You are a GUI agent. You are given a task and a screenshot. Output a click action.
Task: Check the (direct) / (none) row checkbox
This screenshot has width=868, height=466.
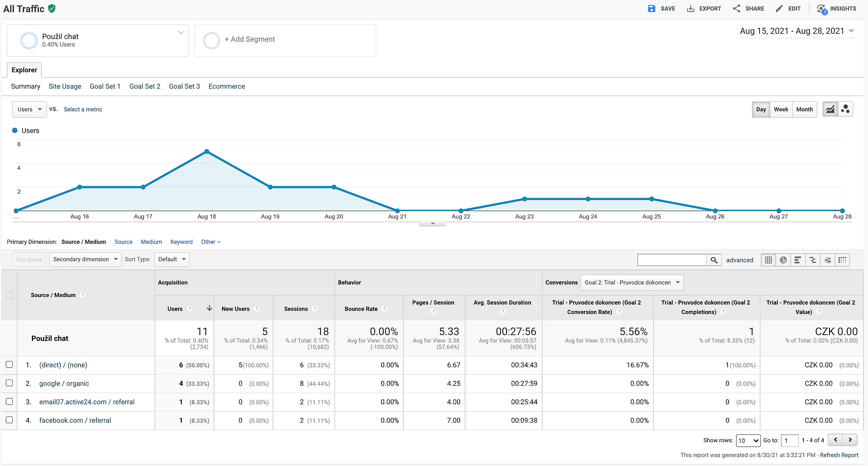point(9,365)
